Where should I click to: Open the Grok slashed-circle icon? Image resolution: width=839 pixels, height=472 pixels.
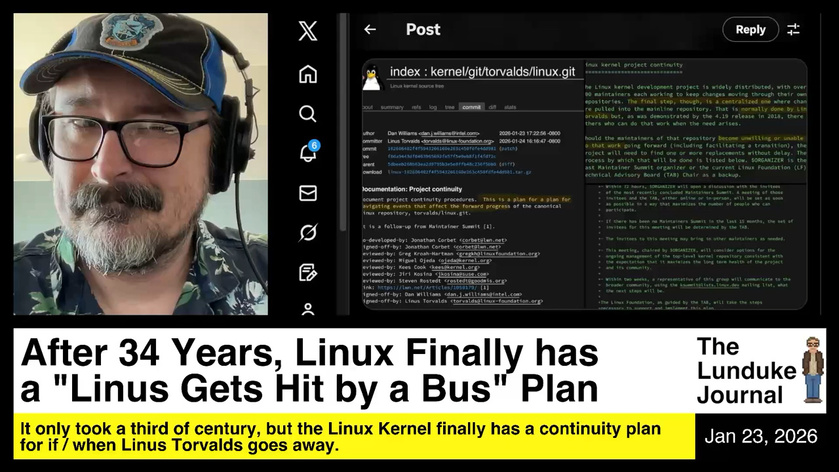point(308,233)
